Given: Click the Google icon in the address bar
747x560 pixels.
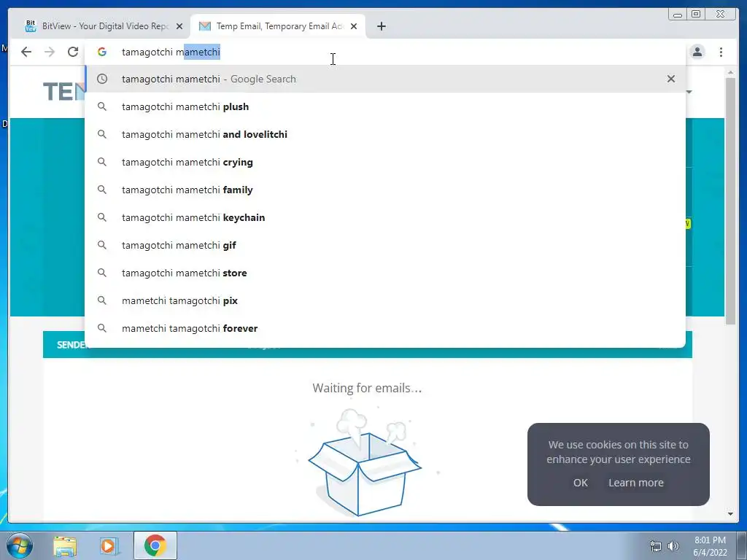Looking at the screenshot, I should [102, 52].
